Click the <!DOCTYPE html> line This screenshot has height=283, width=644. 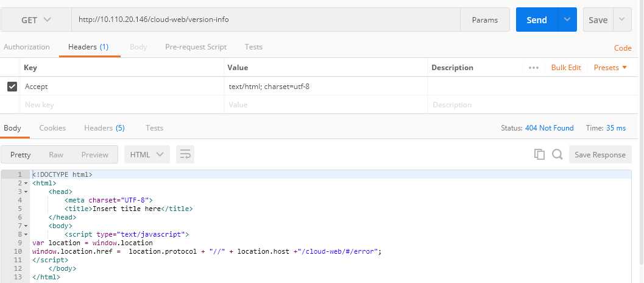[x=62, y=175]
